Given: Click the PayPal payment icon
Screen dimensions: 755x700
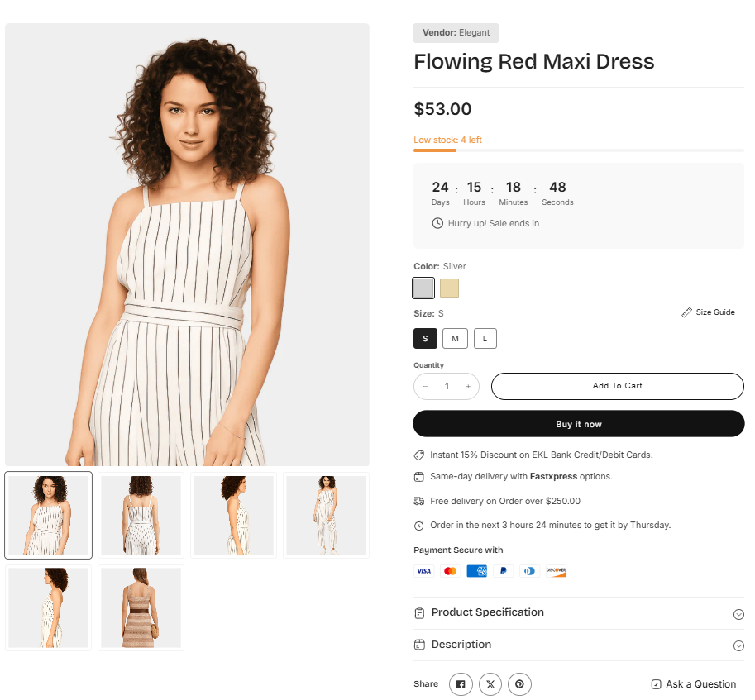Looking at the screenshot, I should (x=503, y=571).
